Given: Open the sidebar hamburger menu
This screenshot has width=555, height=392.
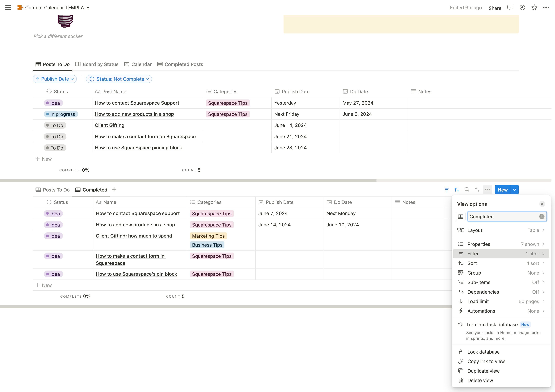Looking at the screenshot, I should pyautogui.click(x=8, y=7).
